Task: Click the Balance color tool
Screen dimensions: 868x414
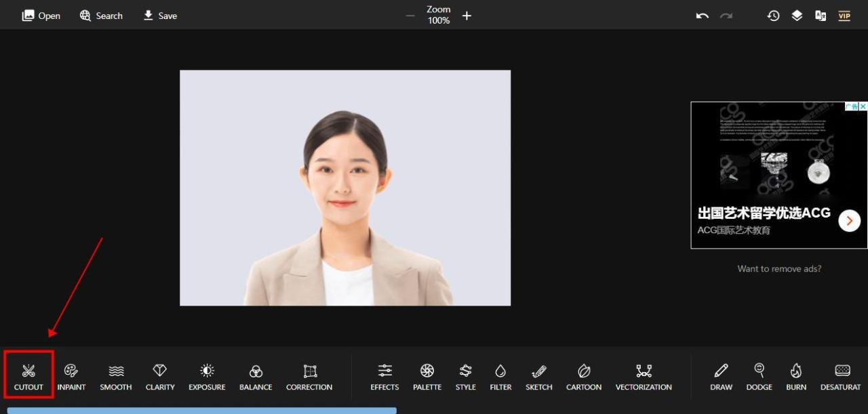Action: pyautogui.click(x=256, y=376)
